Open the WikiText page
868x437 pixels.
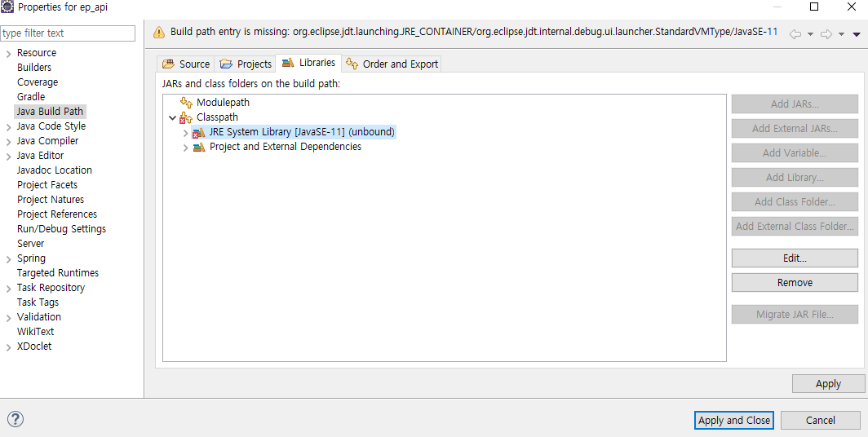tap(35, 331)
